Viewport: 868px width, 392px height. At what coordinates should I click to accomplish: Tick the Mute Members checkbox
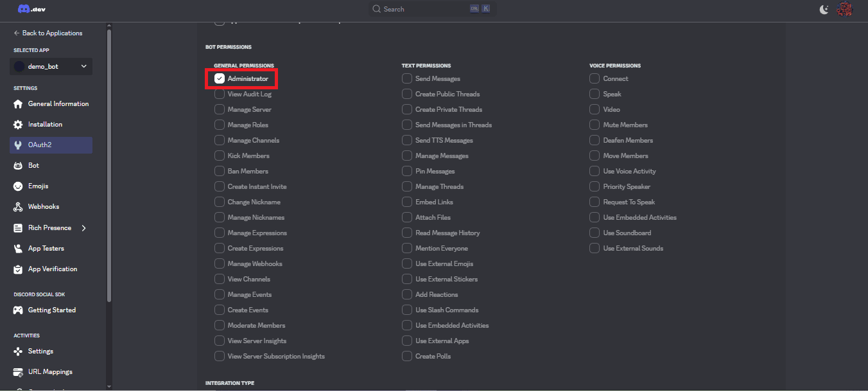(x=595, y=125)
